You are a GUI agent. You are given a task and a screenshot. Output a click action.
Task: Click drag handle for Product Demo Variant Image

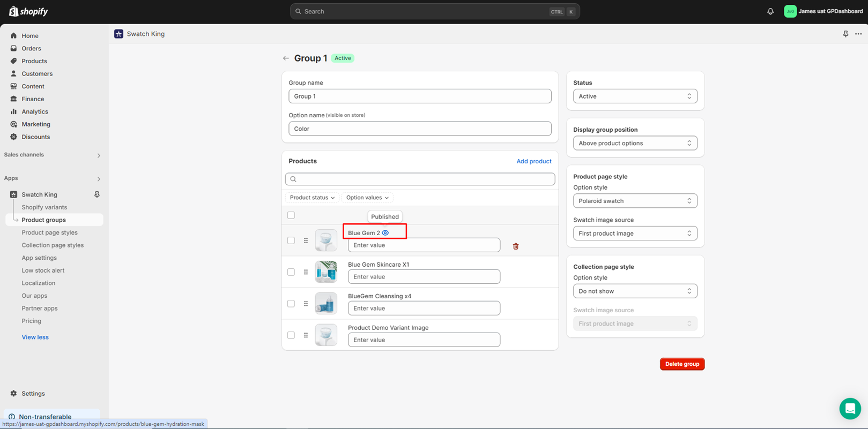tap(306, 335)
